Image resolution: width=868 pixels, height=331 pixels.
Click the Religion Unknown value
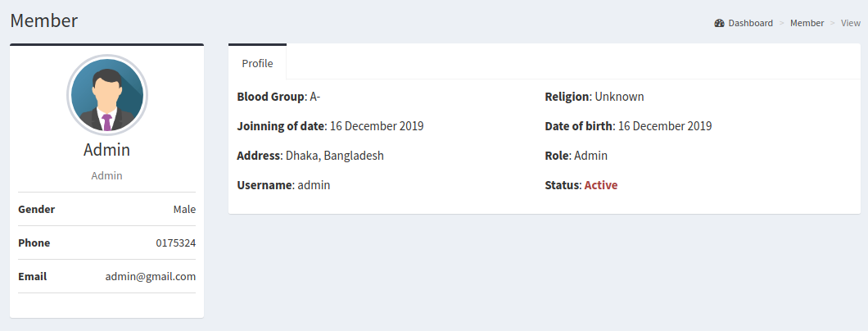[x=619, y=97]
